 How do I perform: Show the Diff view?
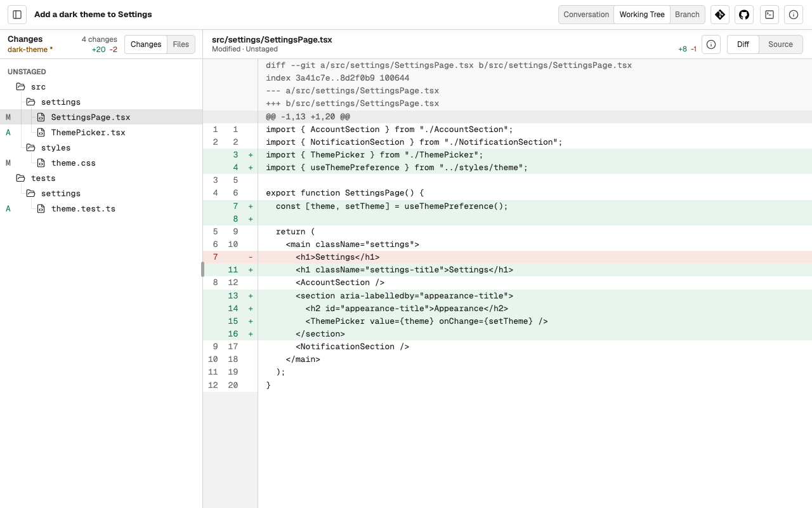(743, 44)
